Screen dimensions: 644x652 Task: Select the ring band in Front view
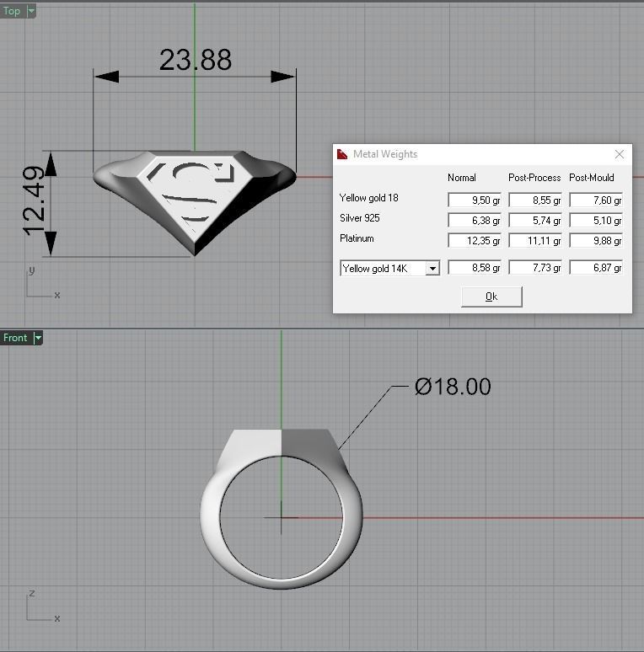pyautogui.click(x=282, y=509)
